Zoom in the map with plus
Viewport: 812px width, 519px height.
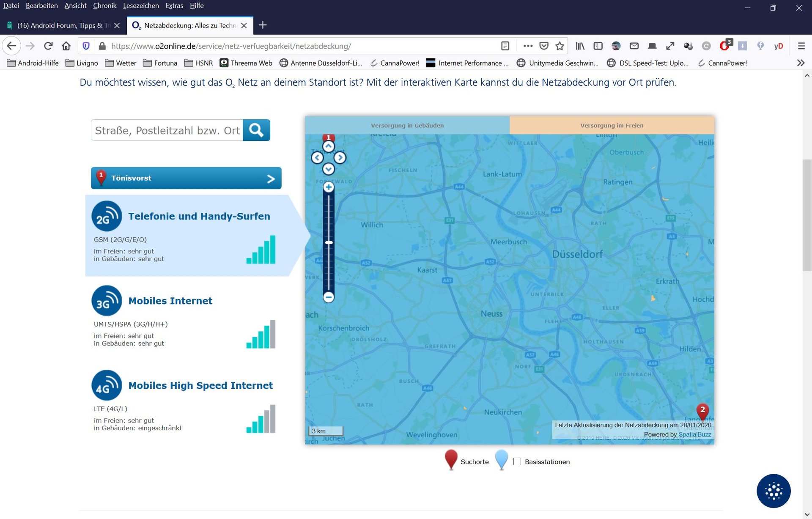point(329,187)
